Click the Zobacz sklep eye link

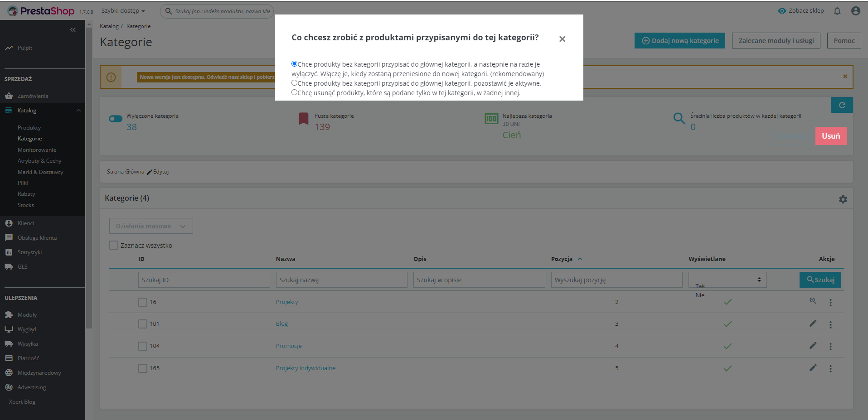pos(801,11)
